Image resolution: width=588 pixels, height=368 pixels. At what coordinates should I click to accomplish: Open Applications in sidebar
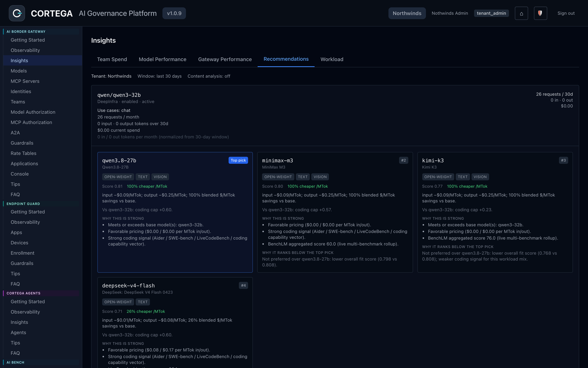(x=42, y=164)
